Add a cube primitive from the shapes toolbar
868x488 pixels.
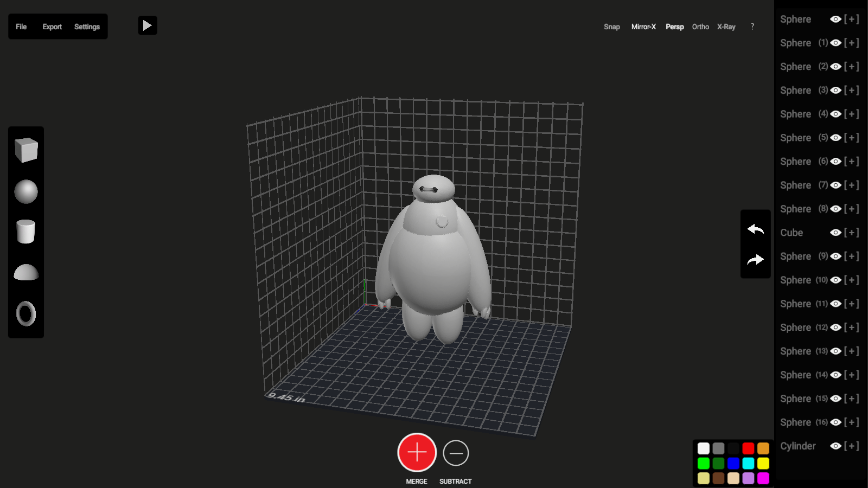point(26,150)
